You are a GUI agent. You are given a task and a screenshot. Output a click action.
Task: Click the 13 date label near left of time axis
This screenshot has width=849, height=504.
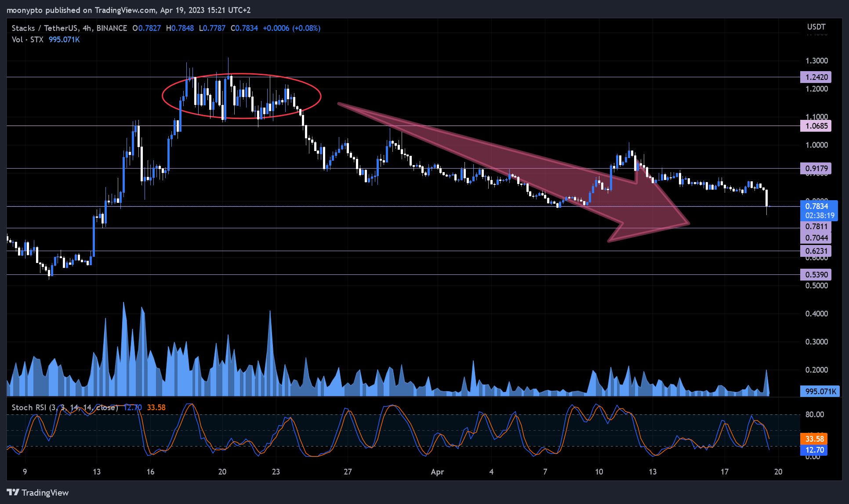[x=97, y=472]
